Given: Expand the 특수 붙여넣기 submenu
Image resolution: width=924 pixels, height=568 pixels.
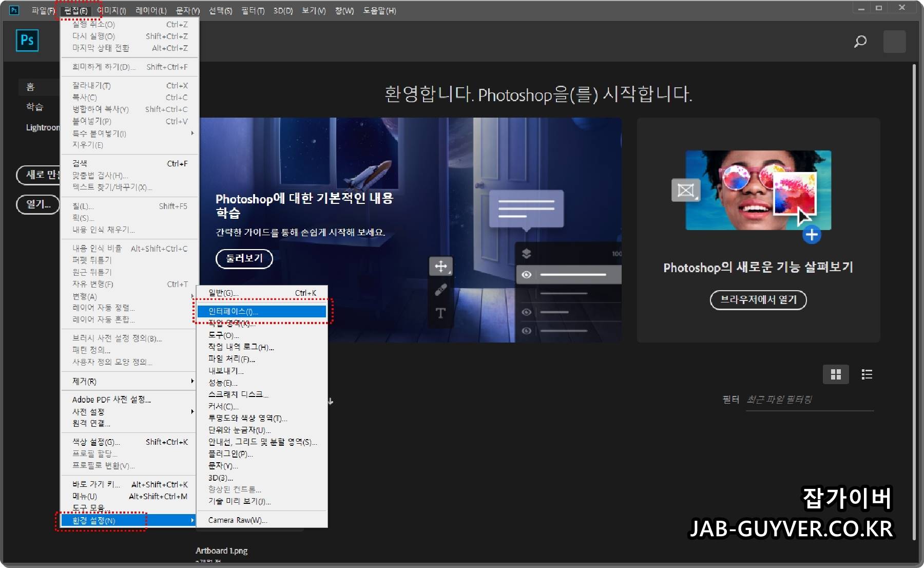Looking at the screenshot, I should pos(129,134).
